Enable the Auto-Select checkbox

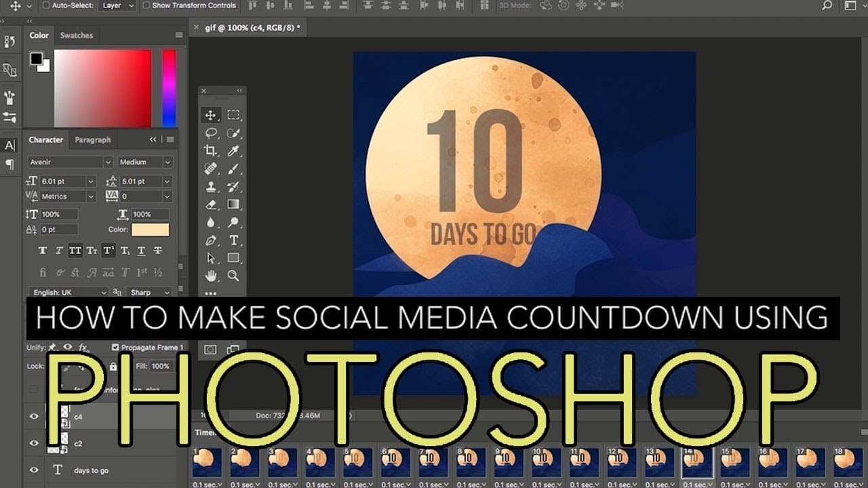click(46, 5)
